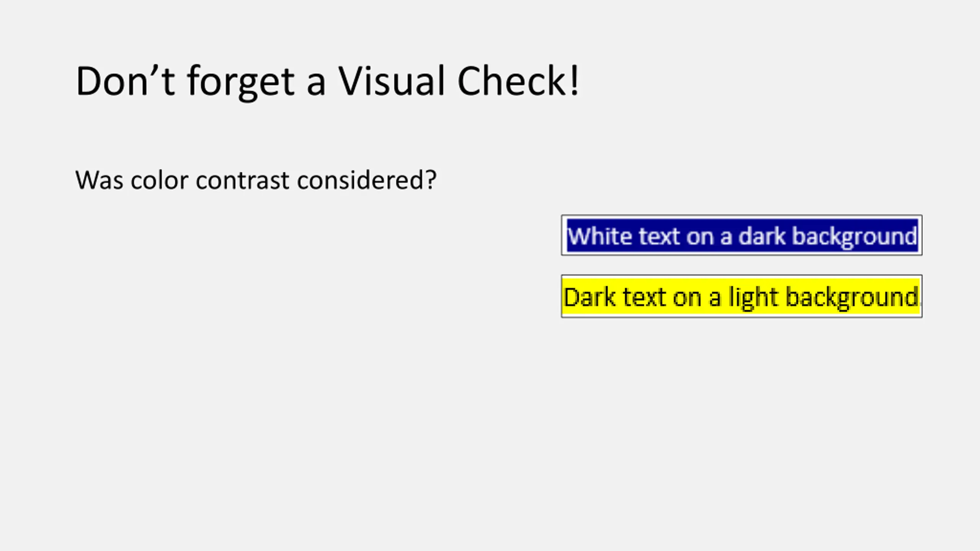980x551 pixels.
Task: Click "background" in the yellow text box
Action: (x=852, y=298)
